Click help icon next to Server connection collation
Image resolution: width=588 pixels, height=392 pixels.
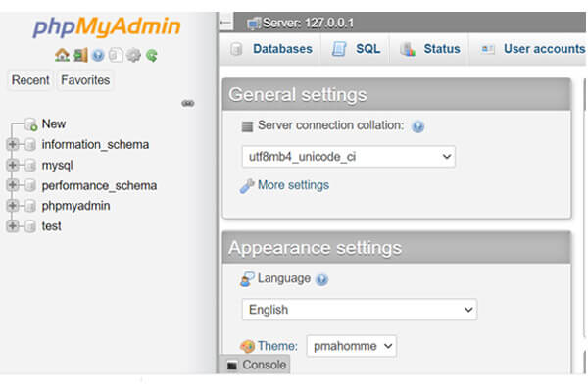pos(417,126)
